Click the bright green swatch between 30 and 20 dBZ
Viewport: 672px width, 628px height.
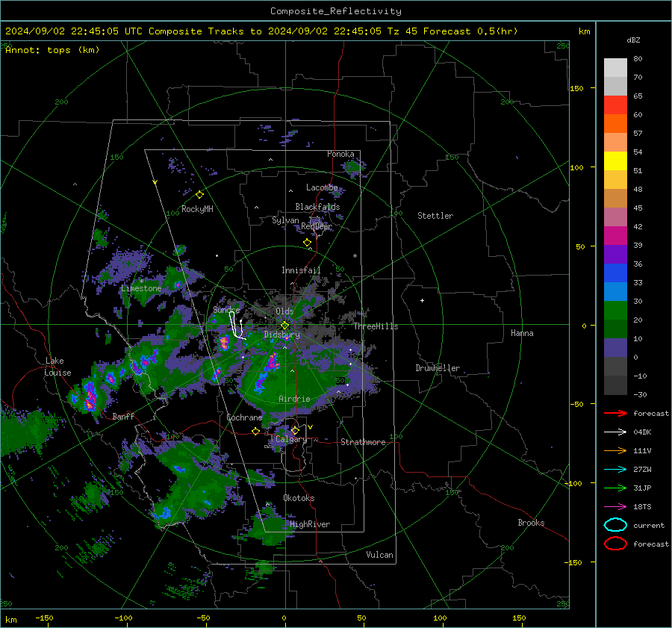pyautogui.click(x=615, y=311)
